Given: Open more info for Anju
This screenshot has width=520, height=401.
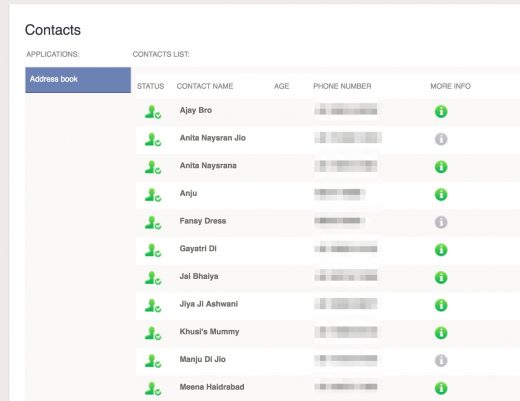Looking at the screenshot, I should pyautogui.click(x=441, y=194).
